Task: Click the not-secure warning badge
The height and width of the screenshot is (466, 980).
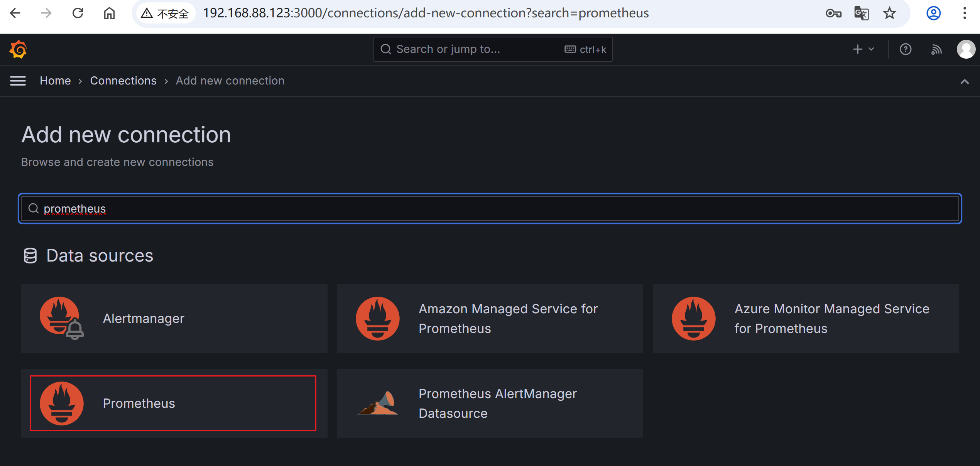Action: click(165, 14)
